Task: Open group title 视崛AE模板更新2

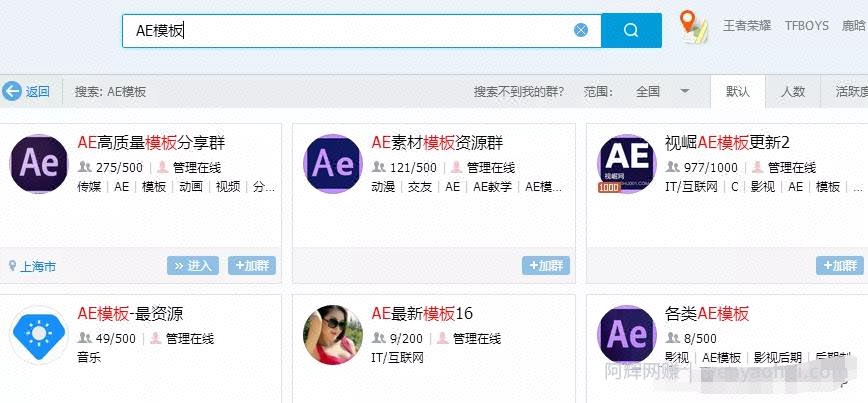Action: click(x=727, y=143)
